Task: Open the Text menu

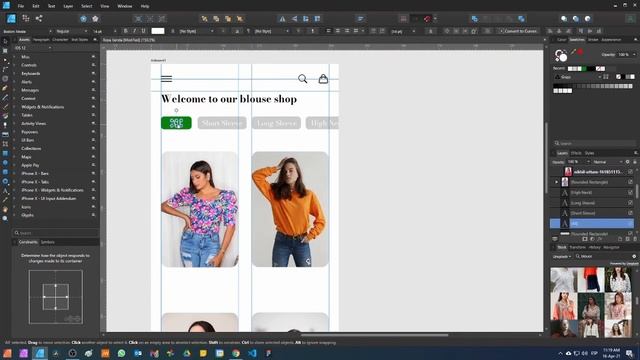Action: [51, 6]
